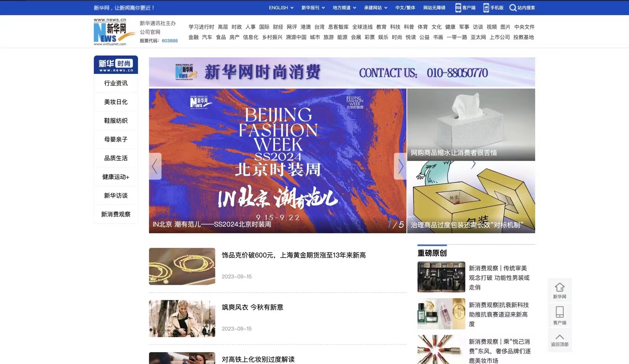629x364 pixels.
Task: Click the 新华网时尚消费 contact banner
Action: tap(342, 72)
